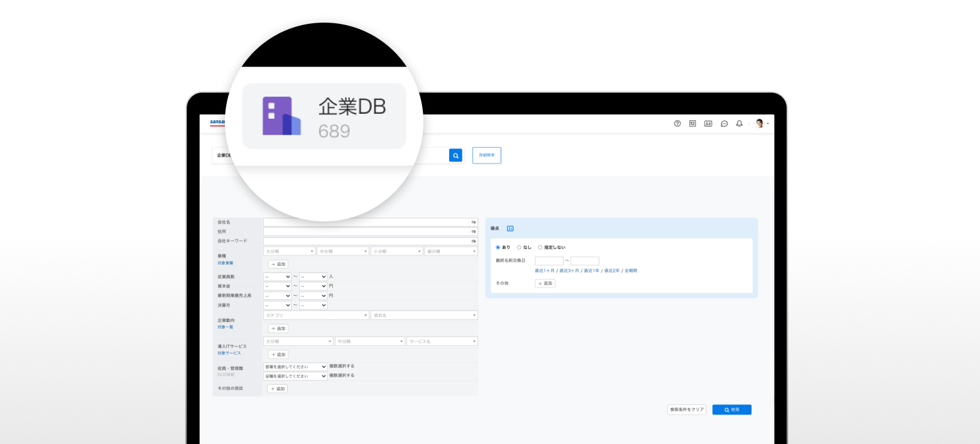
Task: Click the 直近1ヶ月 link
Action: pyautogui.click(x=545, y=270)
